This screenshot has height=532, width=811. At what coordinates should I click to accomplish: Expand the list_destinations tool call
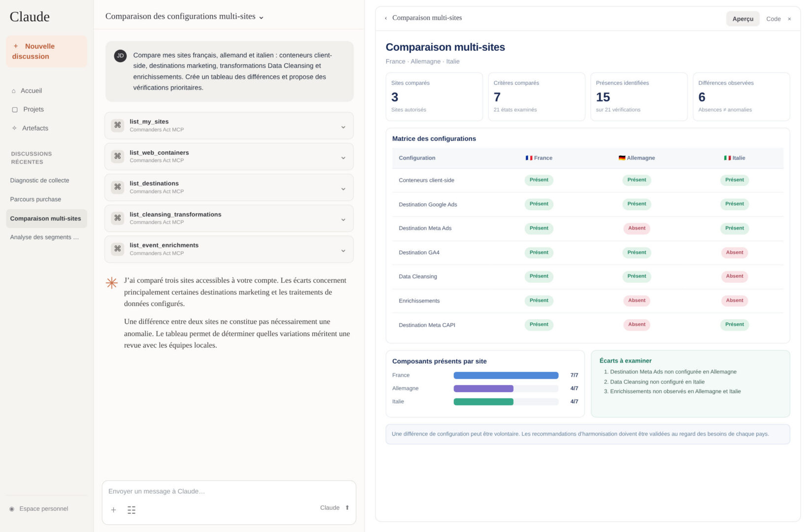(343, 189)
